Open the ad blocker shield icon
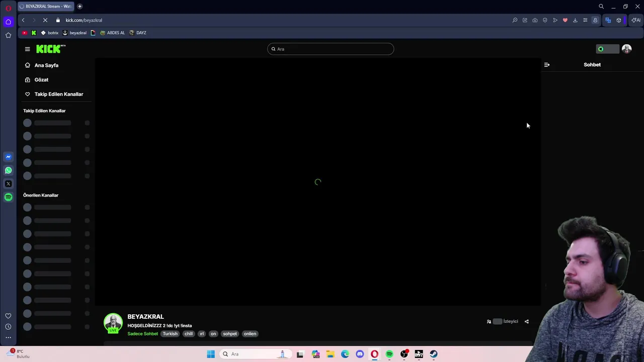 click(x=545, y=20)
